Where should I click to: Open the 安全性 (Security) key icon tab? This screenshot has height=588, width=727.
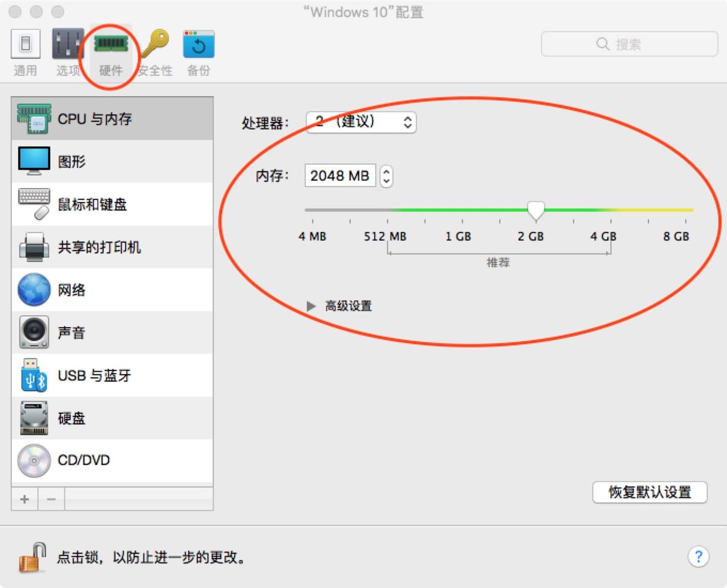pyautogui.click(x=155, y=52)
